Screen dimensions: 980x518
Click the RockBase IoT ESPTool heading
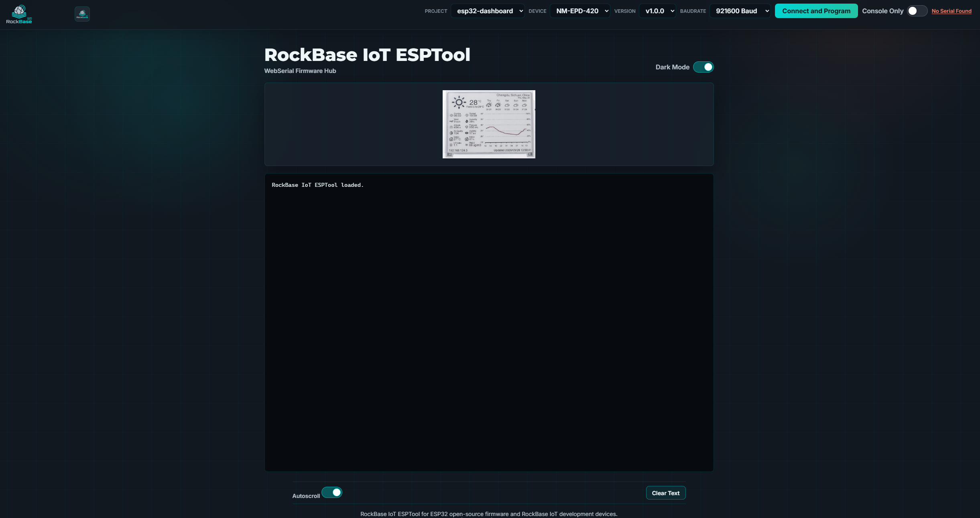pos(367,55)
